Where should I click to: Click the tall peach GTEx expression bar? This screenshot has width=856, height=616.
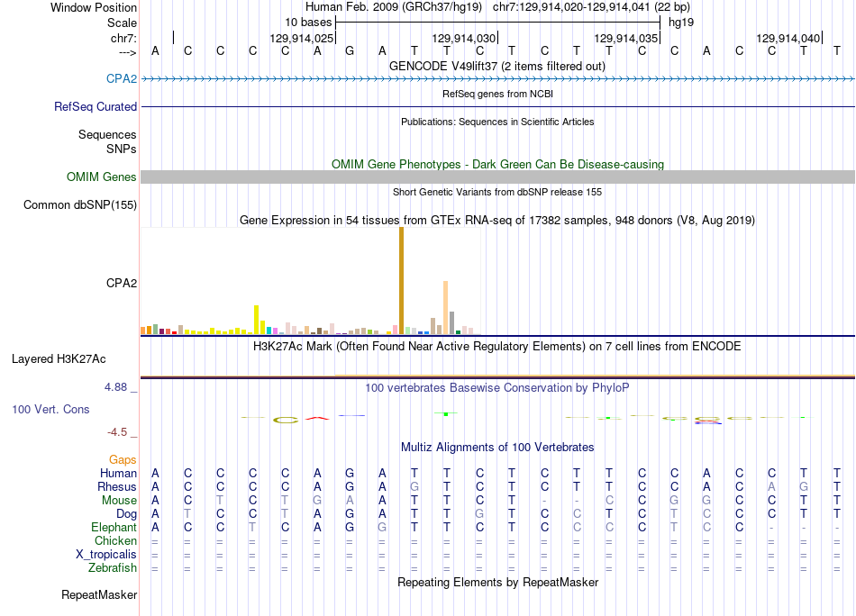(x=445, y=307)
